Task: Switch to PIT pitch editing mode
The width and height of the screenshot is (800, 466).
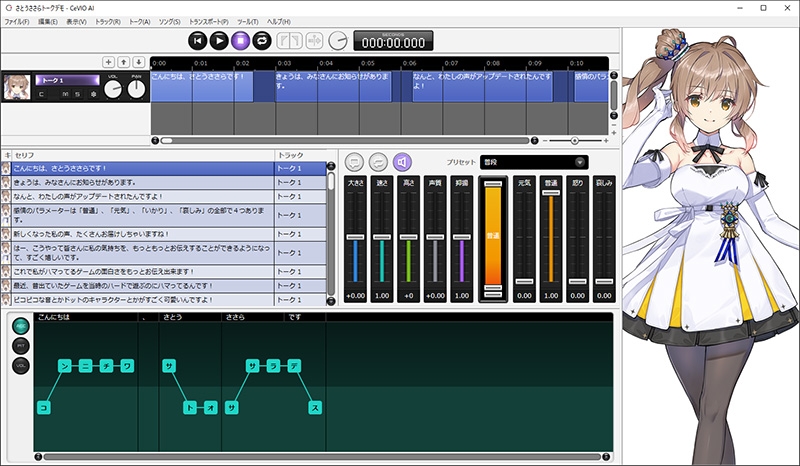Action: pyautogui.click(x=21, y=346)
